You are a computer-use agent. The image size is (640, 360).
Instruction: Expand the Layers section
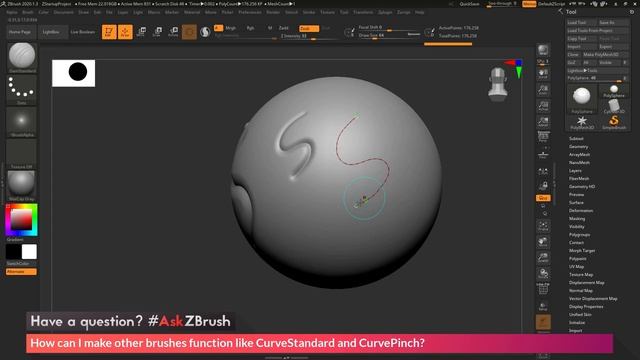click(x=575, y=171)
